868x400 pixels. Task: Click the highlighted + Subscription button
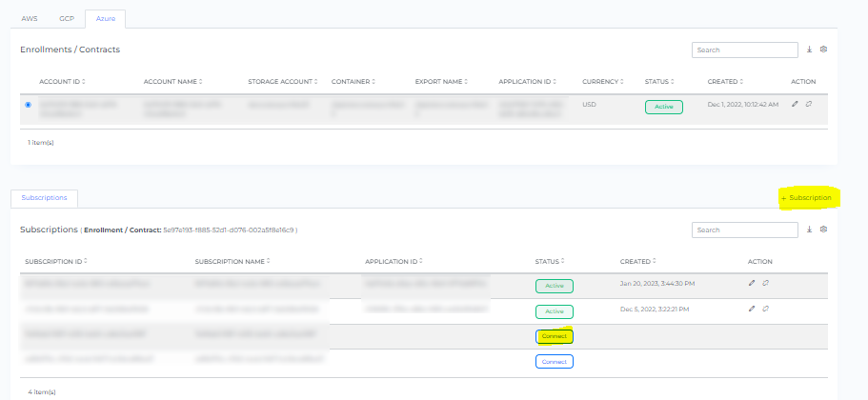806,197
